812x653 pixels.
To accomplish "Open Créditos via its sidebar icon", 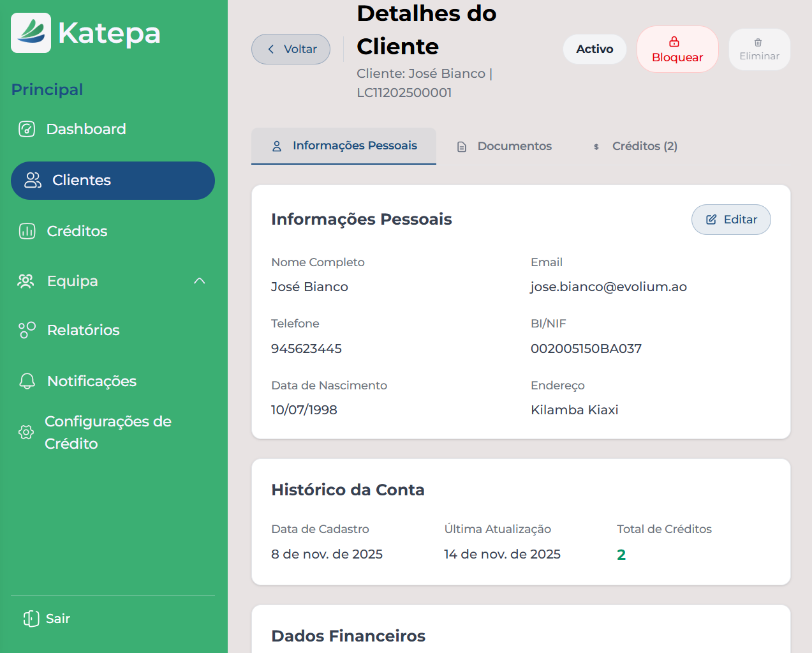I will (26, 231).
